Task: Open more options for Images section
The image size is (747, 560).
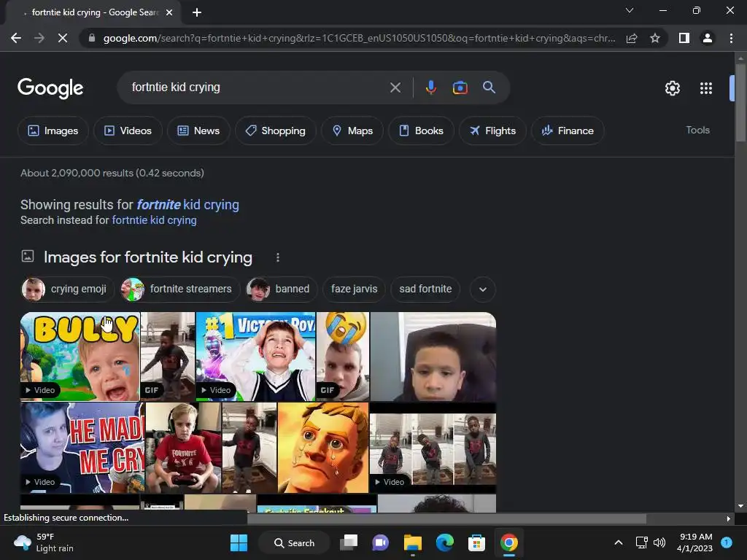Action: click(278, 257)
